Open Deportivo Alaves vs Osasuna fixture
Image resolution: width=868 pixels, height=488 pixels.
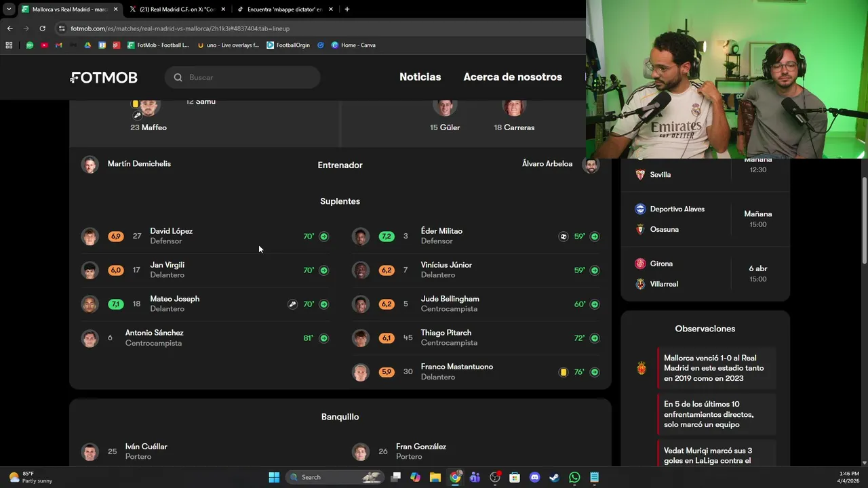(x=705, y=219)
